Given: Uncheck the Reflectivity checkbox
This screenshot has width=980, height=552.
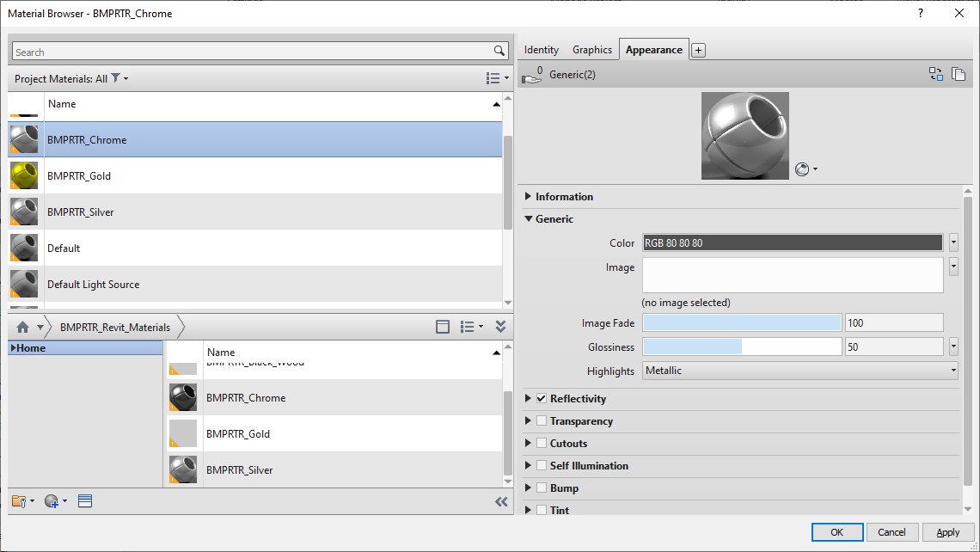Looking at the screenshot, I should point(542,398).
